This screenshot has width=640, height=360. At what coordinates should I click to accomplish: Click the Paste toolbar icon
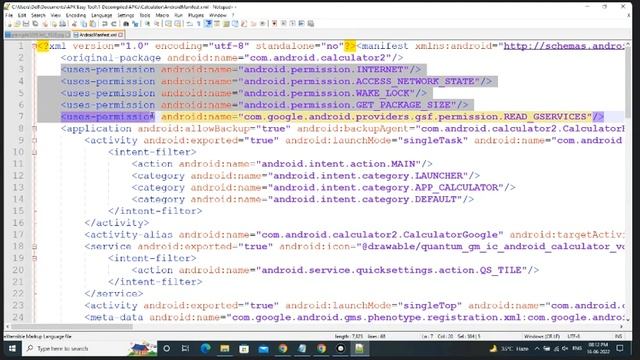click(93, 24)
